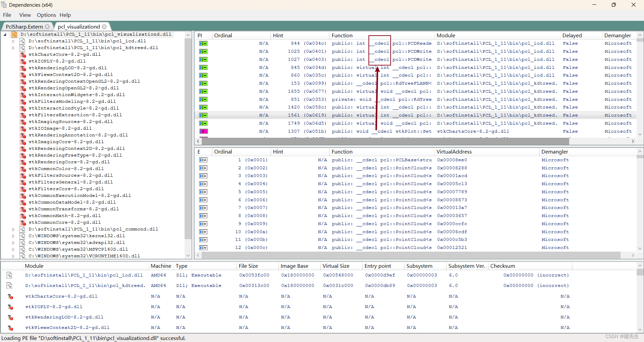Expand the kernel32.dll tree node

click(13, 236)
